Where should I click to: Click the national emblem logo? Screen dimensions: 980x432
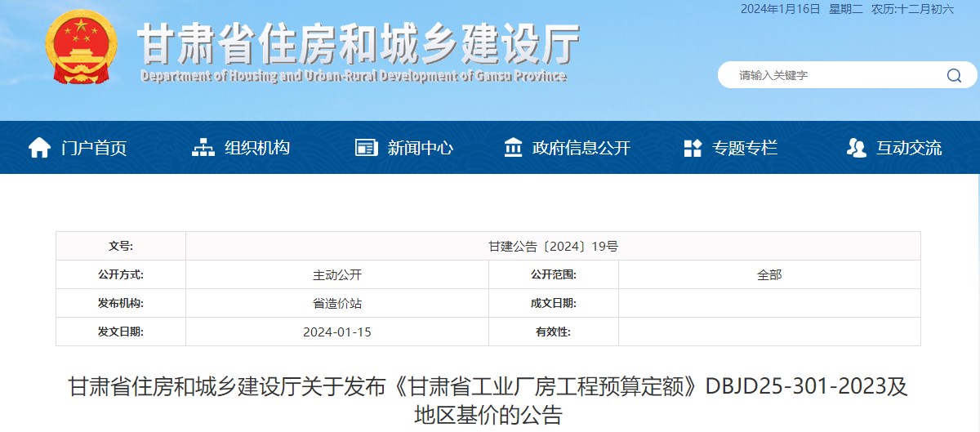(x=81, y=47)
